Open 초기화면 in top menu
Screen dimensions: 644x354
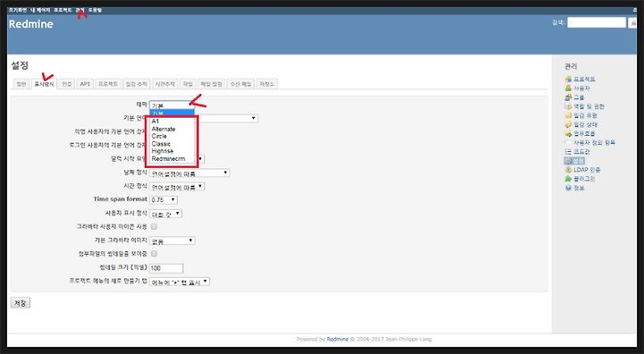click(x=18, y=10)
